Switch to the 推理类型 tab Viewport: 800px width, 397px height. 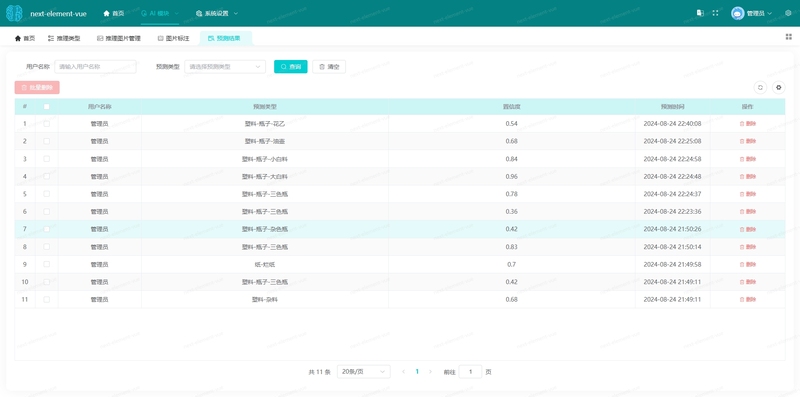[64, 38]
